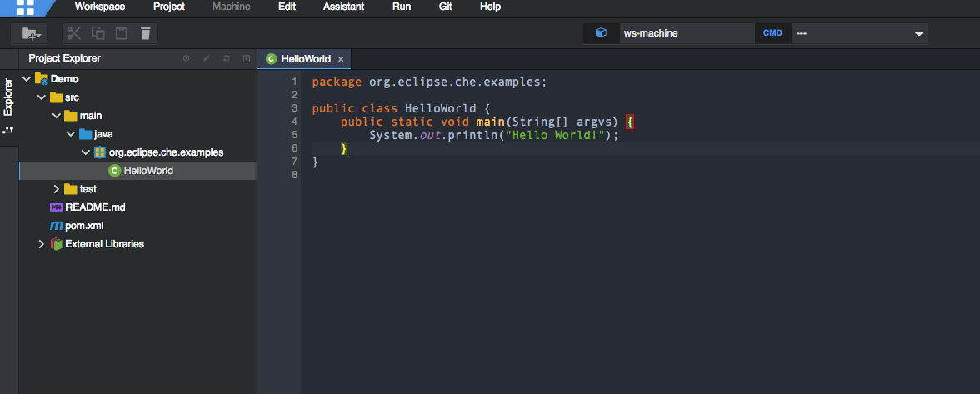Open the Workspace menu
The height and width of the screenshot is (394, 980).
[x=100, y=7]
